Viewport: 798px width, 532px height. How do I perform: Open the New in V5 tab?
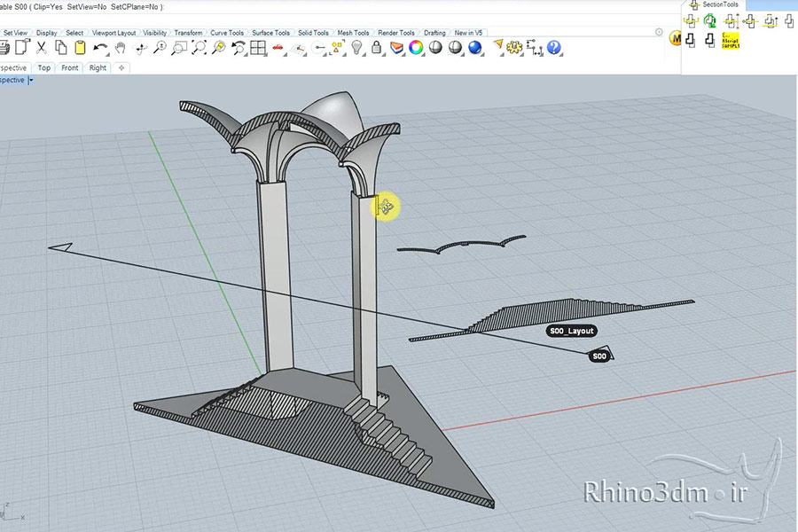click(x=468, y=33)
